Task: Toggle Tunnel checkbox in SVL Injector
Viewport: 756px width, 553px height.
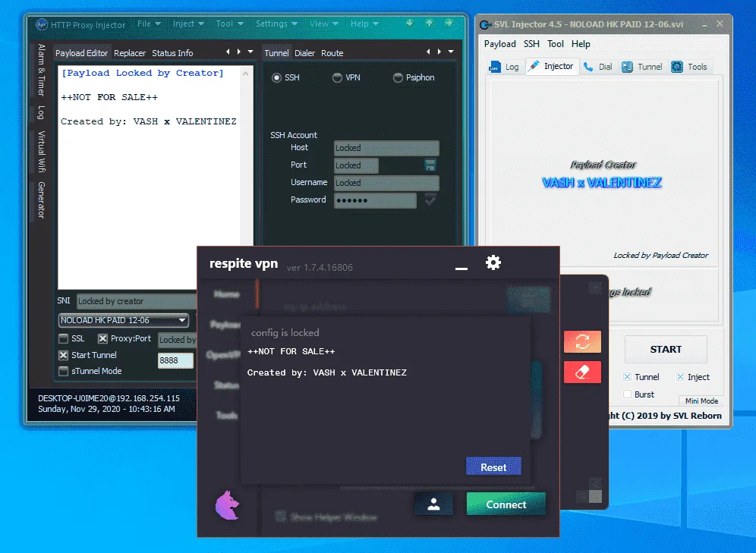Action: (627, 377)
